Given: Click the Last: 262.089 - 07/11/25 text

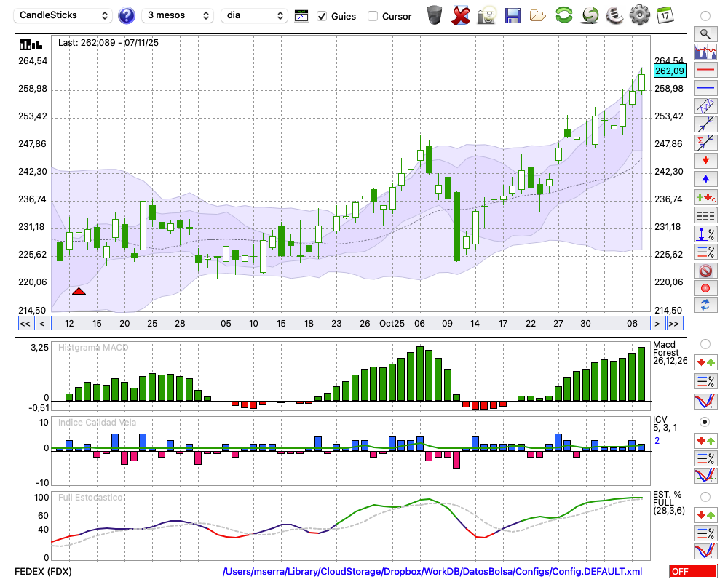Looking at the screenshot, I should point(108,43).
